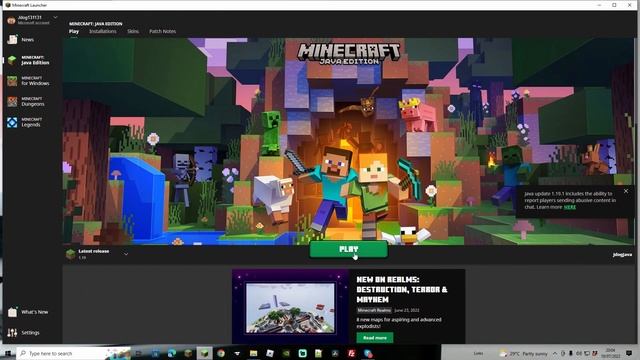The height and width of the screenshot is (360, 640).
Task: Click the active Minecraft Launcher taskbar icon
Action: tap(204, 353)
